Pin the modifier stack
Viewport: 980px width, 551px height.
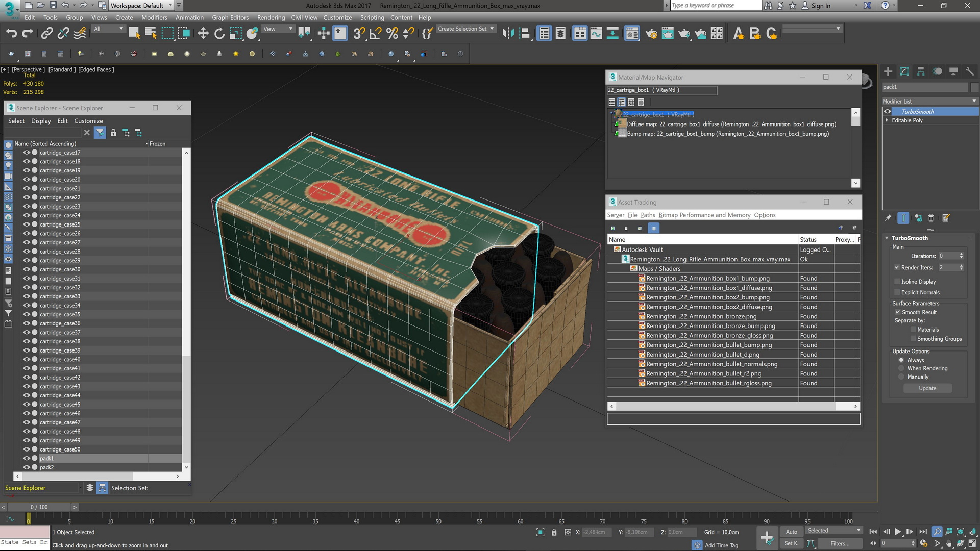pos(888,218)
